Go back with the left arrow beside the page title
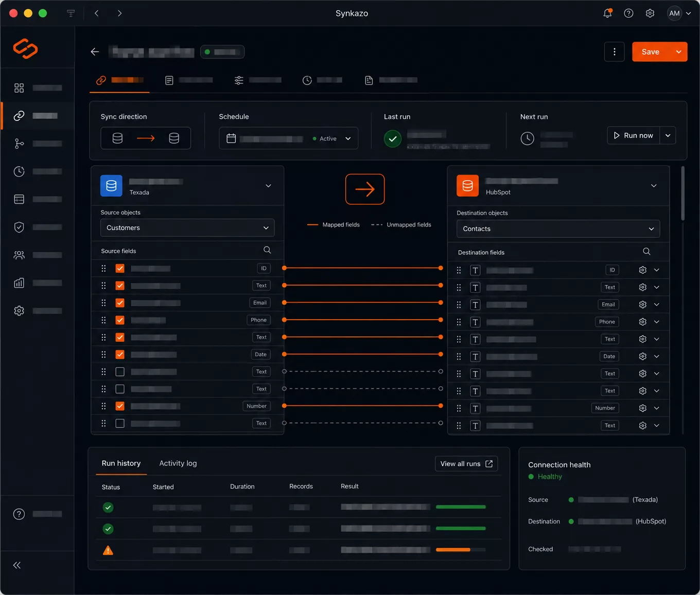This screenshot has height=595, width=700. click(x=95, y=51)
